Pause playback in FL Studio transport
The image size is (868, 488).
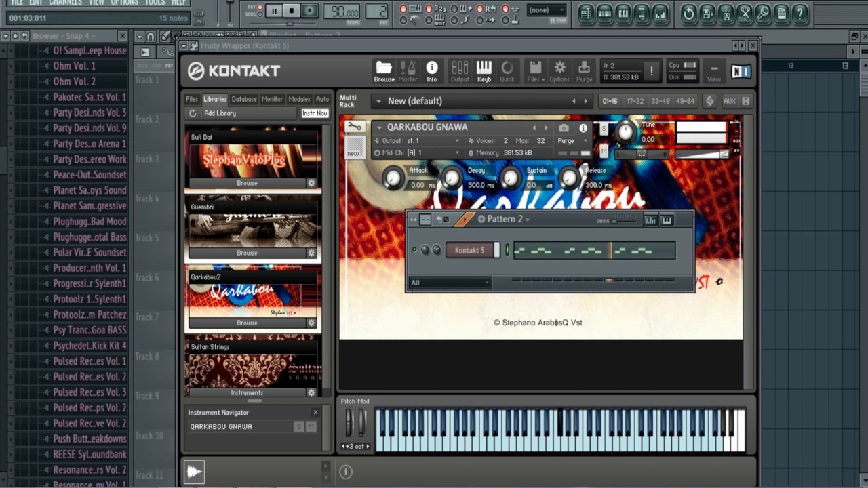click(274, 10)
